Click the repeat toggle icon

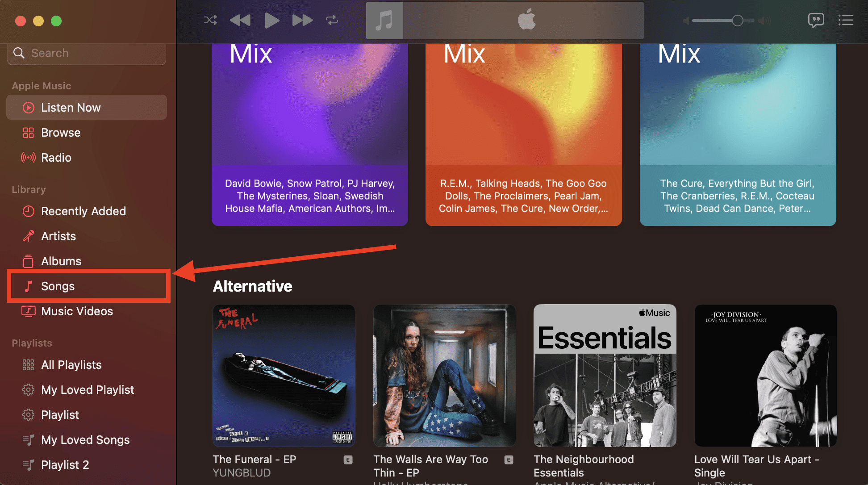coord(333,20)
